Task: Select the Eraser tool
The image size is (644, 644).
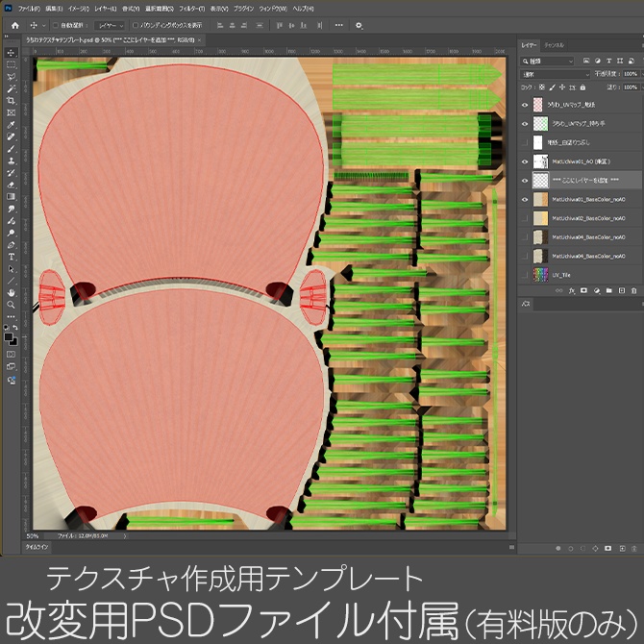Action: click(x=12, y=185)
